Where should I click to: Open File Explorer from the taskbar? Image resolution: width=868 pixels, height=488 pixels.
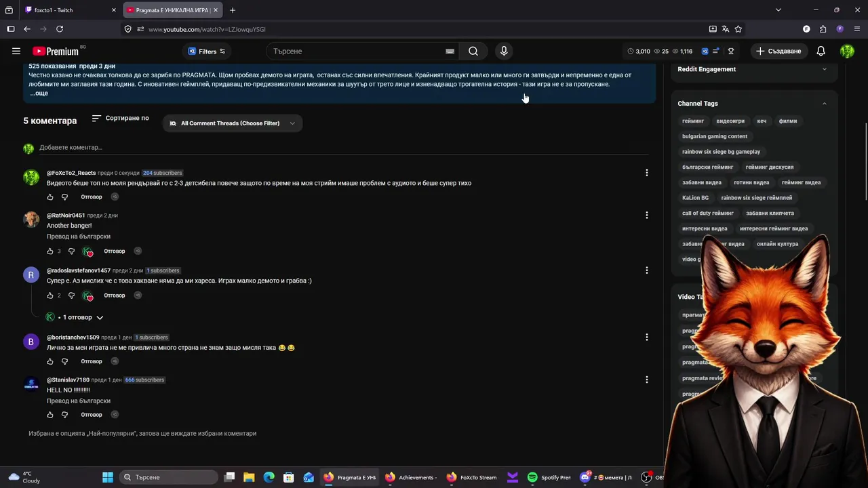point(249,477)
